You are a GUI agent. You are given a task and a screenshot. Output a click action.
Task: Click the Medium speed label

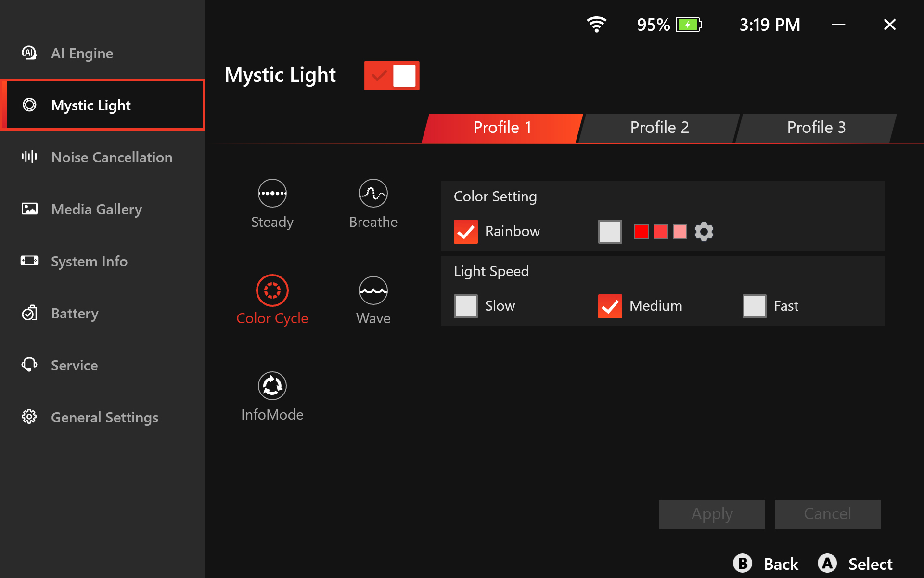(656, 306)
